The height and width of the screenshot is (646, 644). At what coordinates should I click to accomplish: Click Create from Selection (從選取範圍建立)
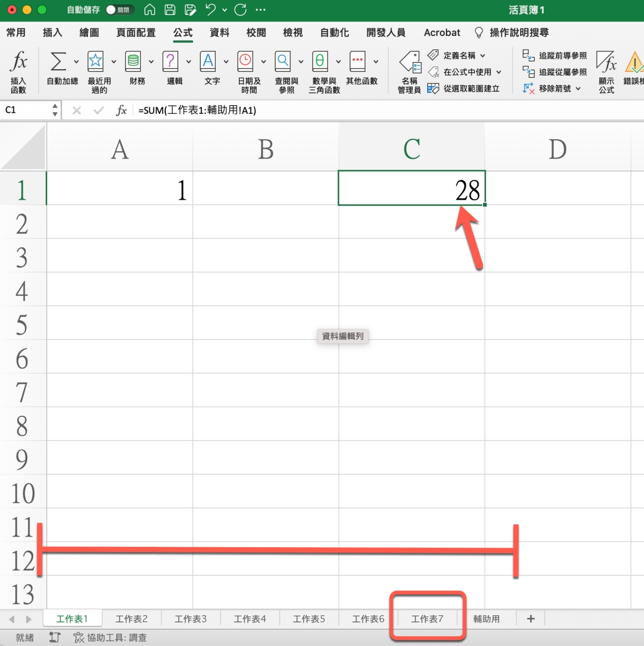[471, 89]
